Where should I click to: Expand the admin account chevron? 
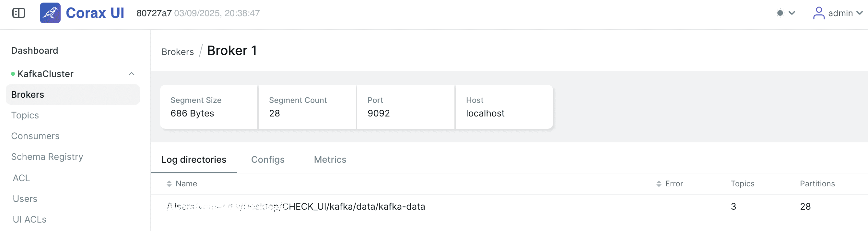(859, 13)
